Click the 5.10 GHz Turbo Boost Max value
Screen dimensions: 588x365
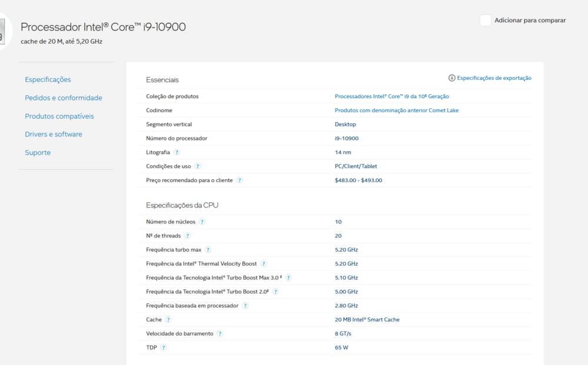pos(346,277)
